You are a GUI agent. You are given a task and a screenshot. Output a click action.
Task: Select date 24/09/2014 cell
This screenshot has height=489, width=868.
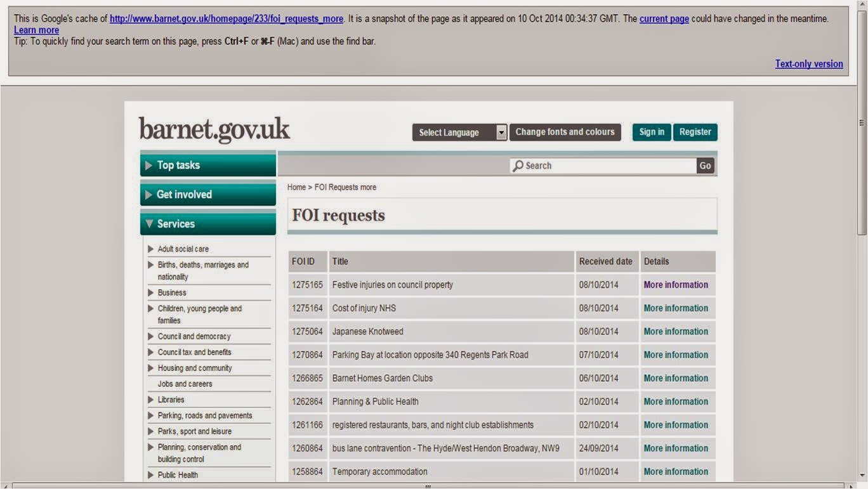click(607, 448)
